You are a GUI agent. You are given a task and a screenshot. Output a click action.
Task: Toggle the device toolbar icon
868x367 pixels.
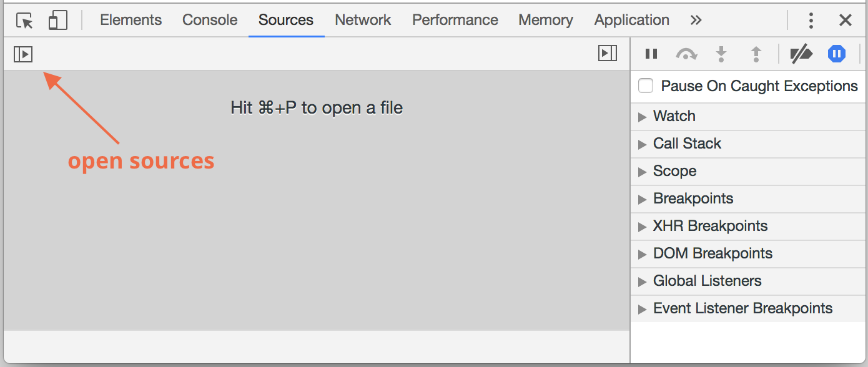pyautogui.click(x=57, y=21)
